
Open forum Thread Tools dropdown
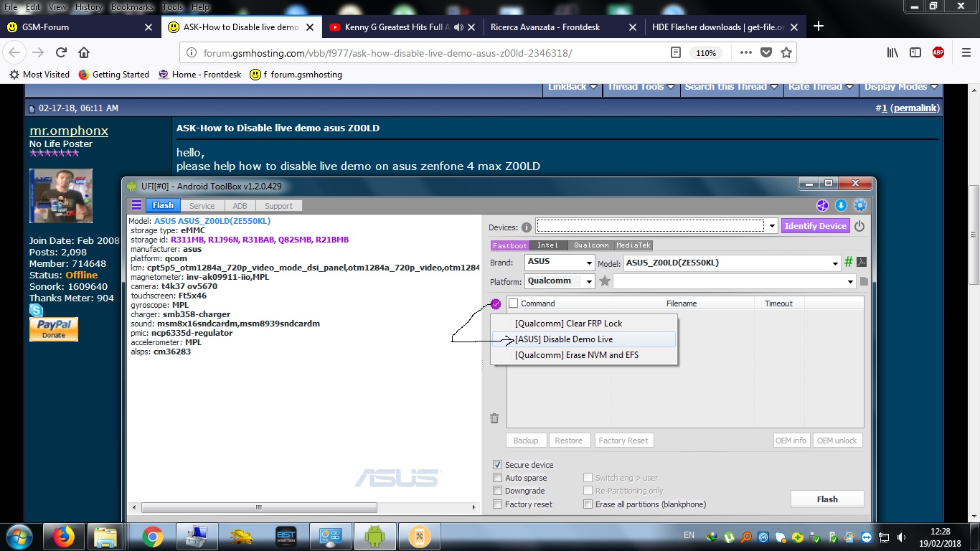(641, 87)
